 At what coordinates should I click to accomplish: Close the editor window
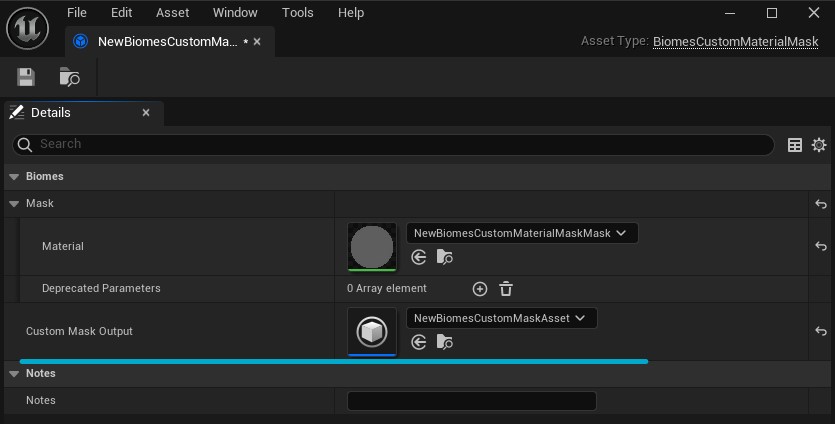[x=814, y=13]
